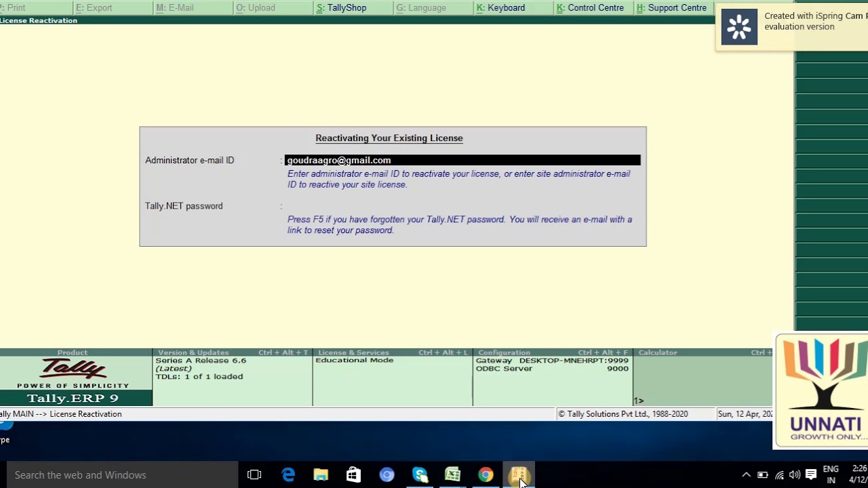Click the battery tray icon
The height and width of the screenshot is (488, 868).
(x=762, y=475)
